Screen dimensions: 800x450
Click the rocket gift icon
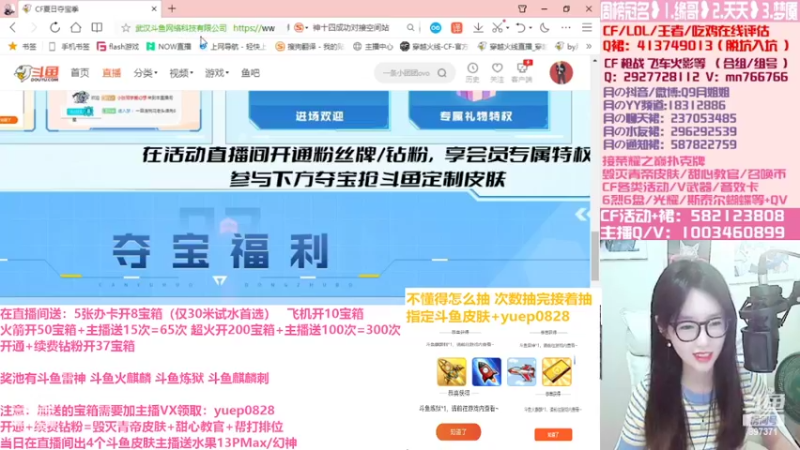[486, 372]
